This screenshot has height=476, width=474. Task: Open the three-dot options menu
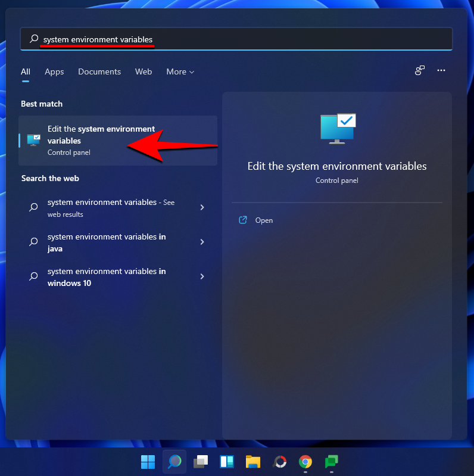tap(441, 70)
